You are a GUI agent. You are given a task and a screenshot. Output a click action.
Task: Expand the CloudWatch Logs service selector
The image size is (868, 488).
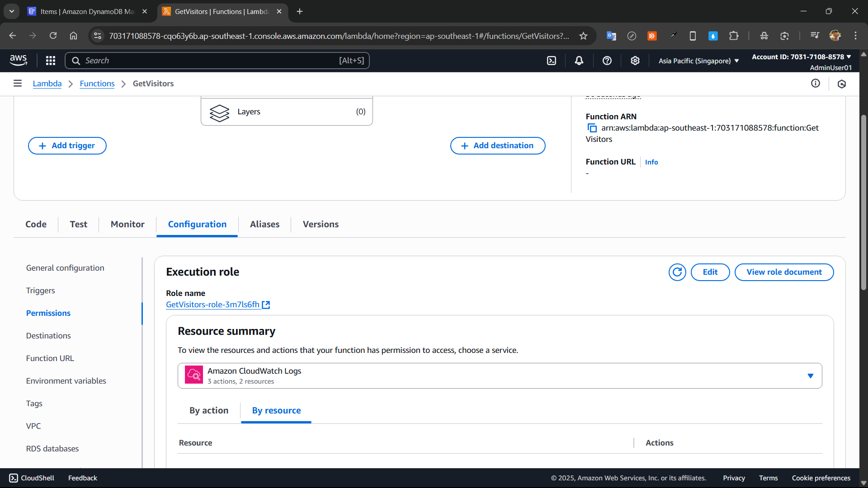[500, 375]
